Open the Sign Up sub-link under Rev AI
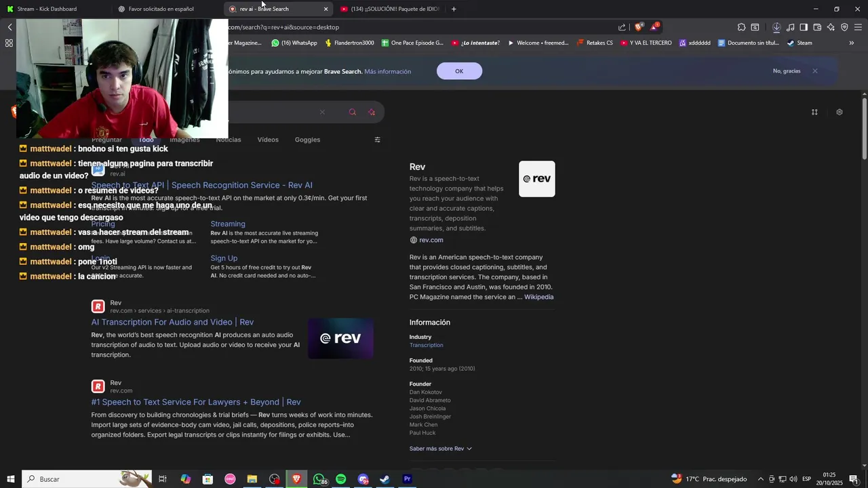The height and width of the screenshot is (488, 868). [x=224, y=258]
